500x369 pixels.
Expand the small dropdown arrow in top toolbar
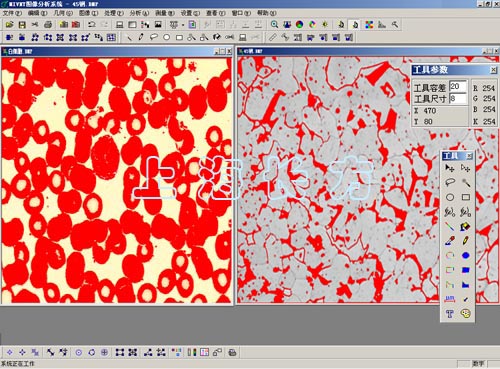point(183,25)
